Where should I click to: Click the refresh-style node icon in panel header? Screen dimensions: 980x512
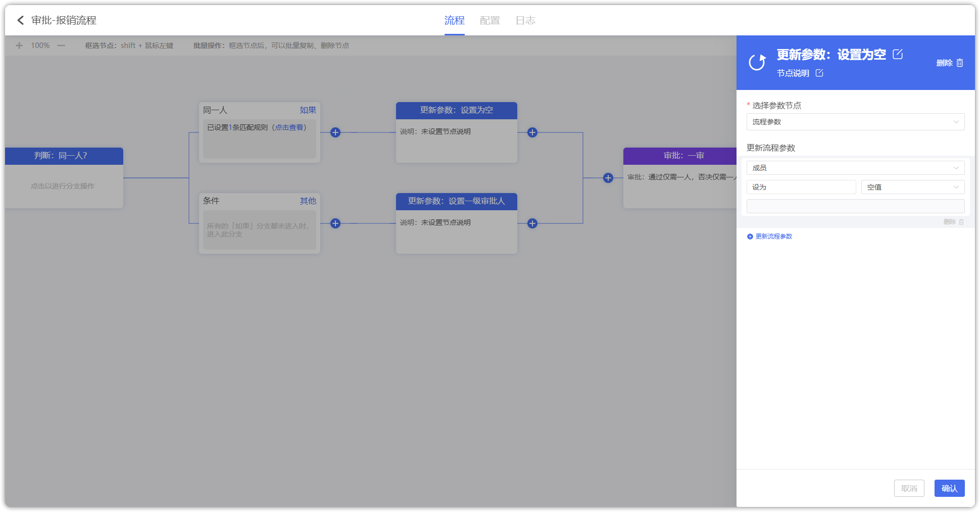(x=757, y=62)
